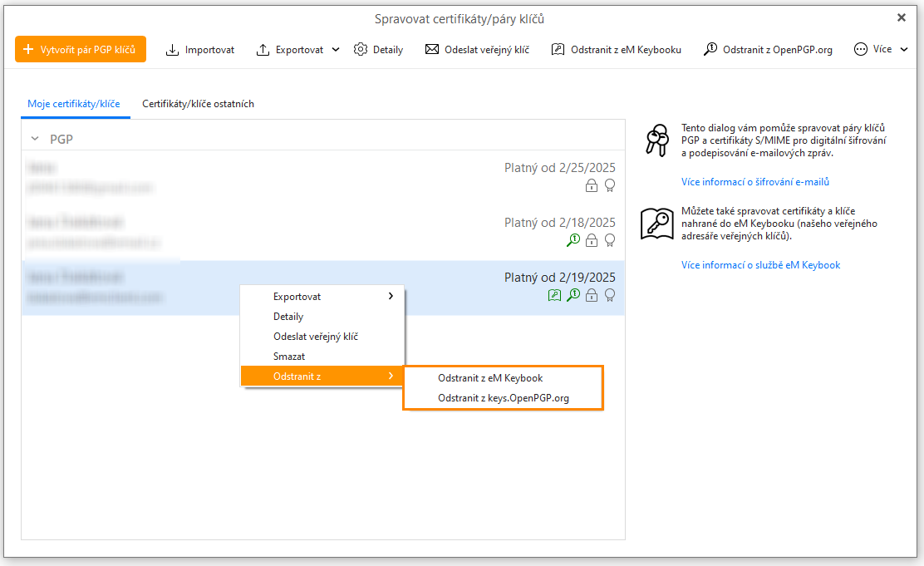Click green eM Keybook icon on 2/19/2025 key
924x566 pixels.
click(555, 295)
